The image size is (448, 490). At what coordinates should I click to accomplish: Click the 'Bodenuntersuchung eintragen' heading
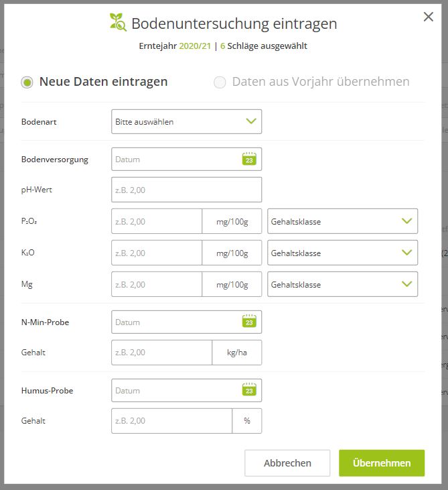coord(234,23)
